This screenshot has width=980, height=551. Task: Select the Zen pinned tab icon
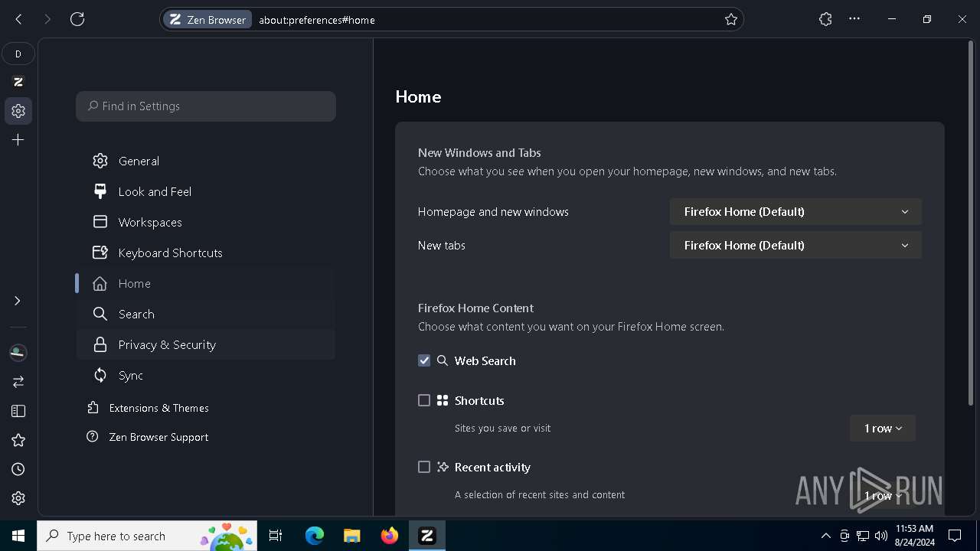pyautogui.click(x=18, y=82)
